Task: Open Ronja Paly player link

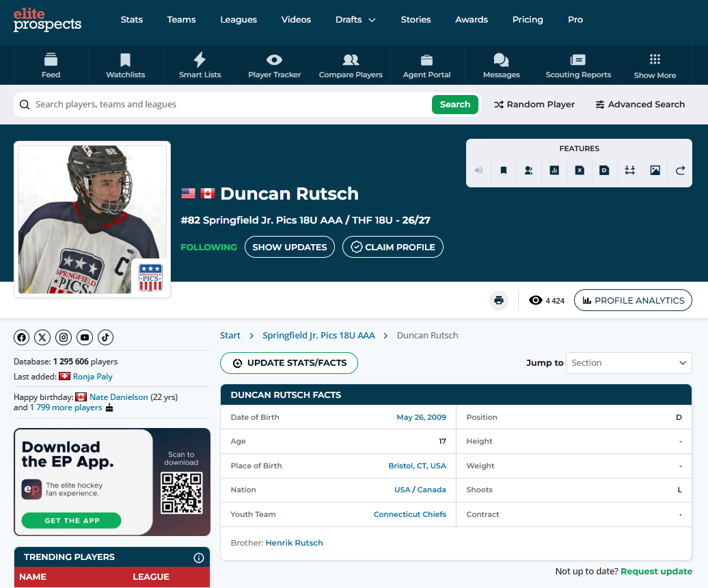Action: click(92, 376)
